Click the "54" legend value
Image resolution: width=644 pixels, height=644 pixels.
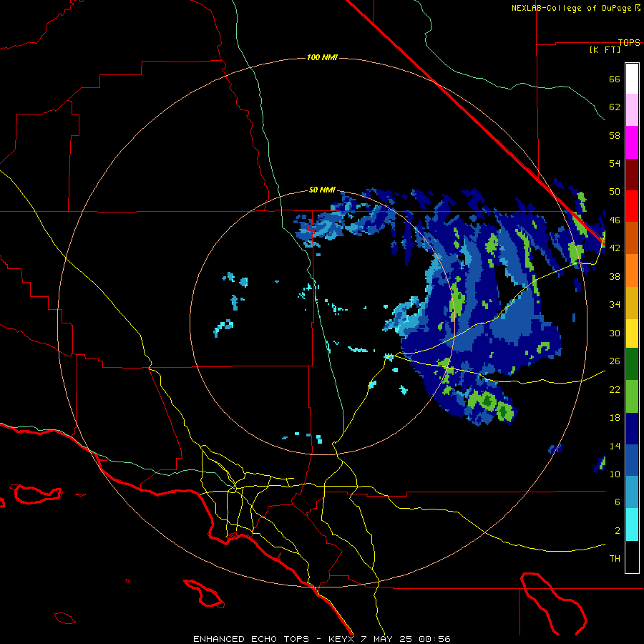[615, 163]
